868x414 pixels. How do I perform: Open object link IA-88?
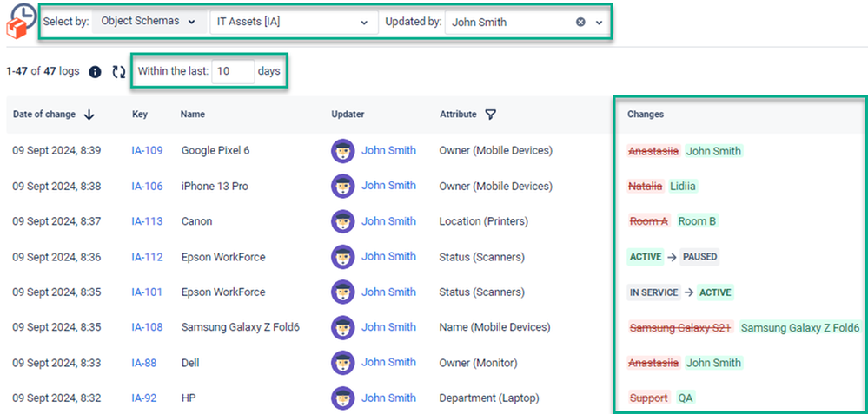click(144, 363)
